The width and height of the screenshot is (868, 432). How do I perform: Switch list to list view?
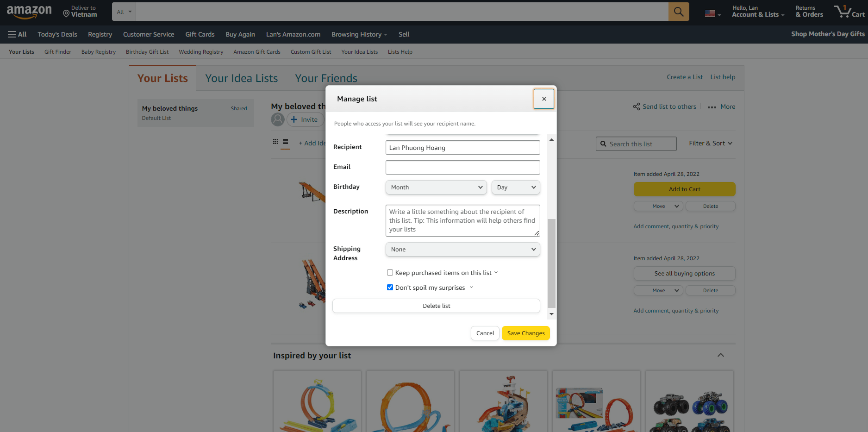point(286,141)
